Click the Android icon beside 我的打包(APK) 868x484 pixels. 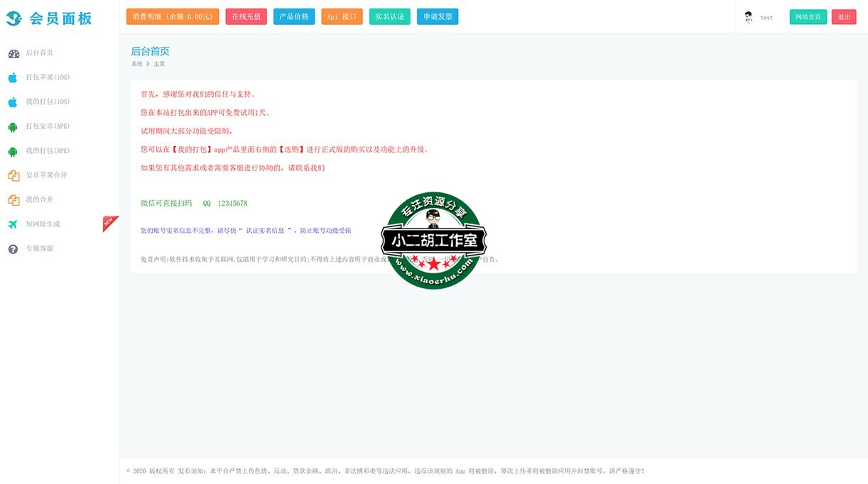coord(13,151)
